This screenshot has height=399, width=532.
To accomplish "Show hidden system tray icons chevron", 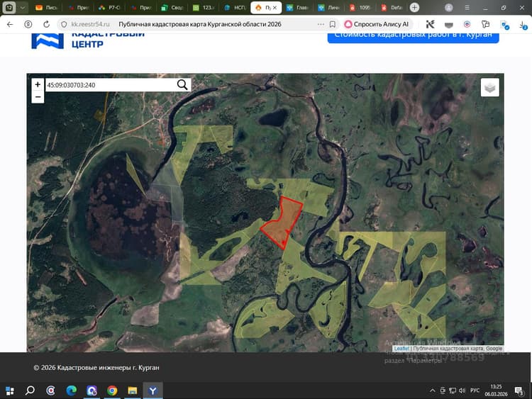I will tap(432, 390).
